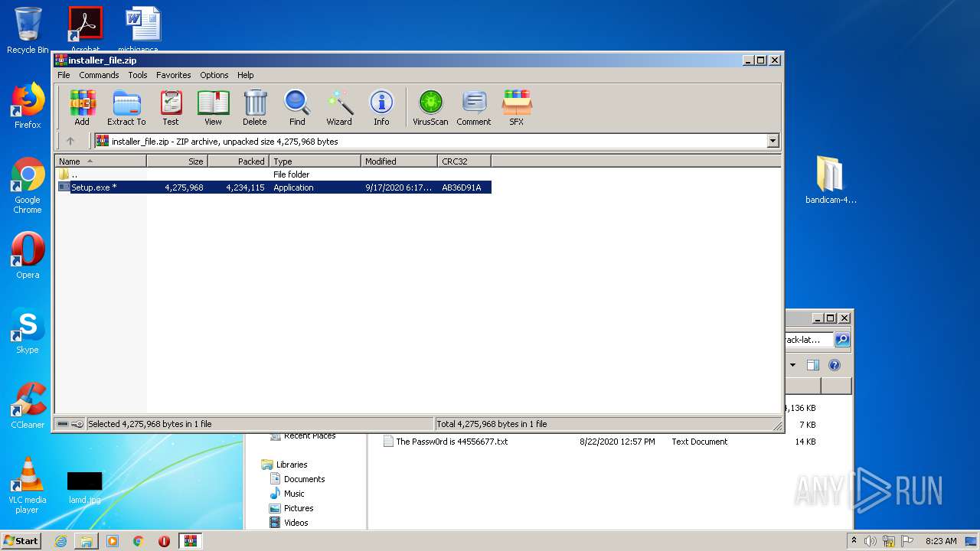
Task: Click the Explorer search box
Action: click(x=809, y=339)
